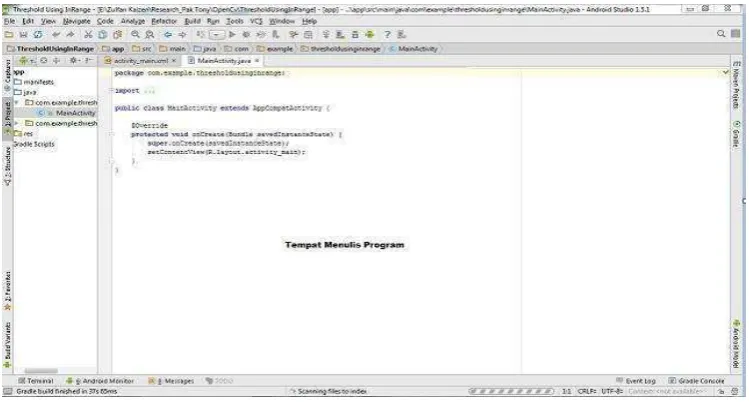Toggle the Android Model side panel

pyautogui.click(x=736, y=344)
